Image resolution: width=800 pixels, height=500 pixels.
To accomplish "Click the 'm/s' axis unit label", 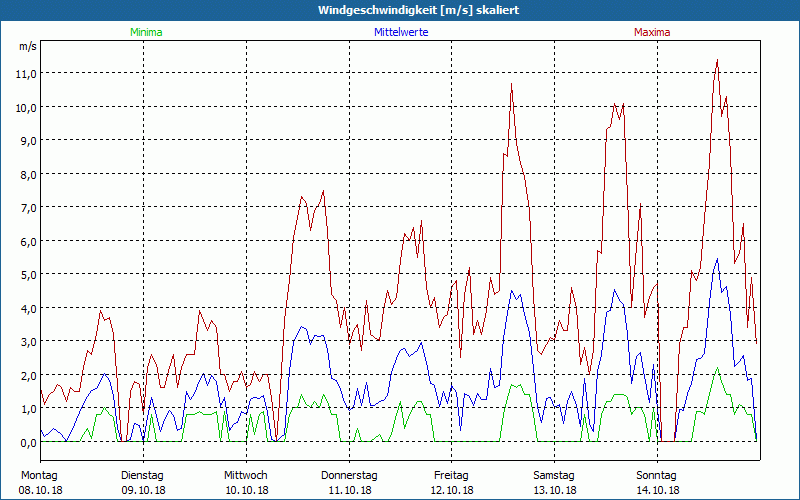I will [28, 47].
